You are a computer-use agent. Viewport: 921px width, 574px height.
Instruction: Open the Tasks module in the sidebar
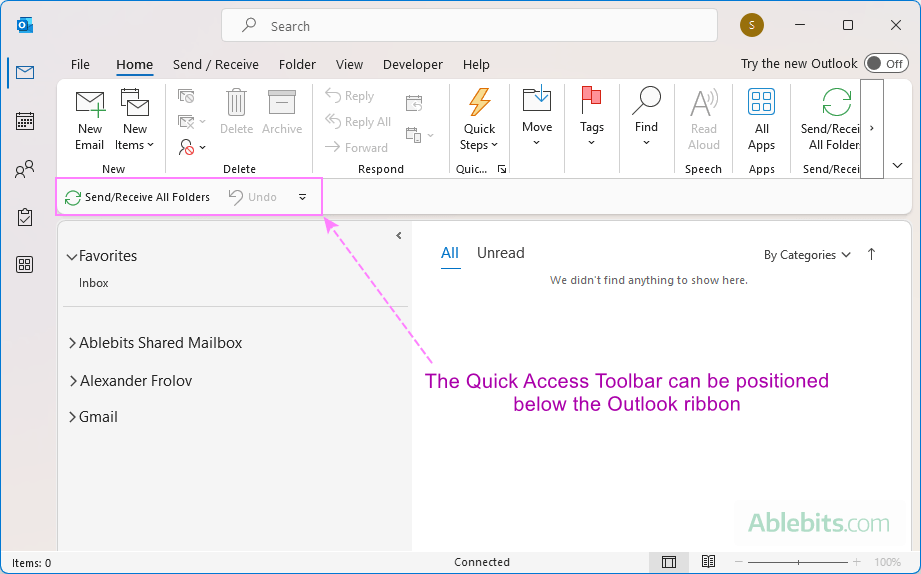25,217
